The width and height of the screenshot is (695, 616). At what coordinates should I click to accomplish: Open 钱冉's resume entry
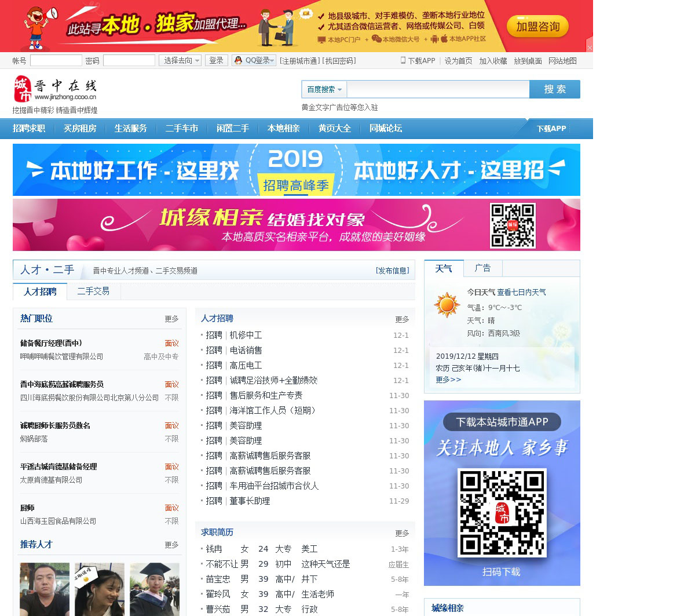coord(214,549)
